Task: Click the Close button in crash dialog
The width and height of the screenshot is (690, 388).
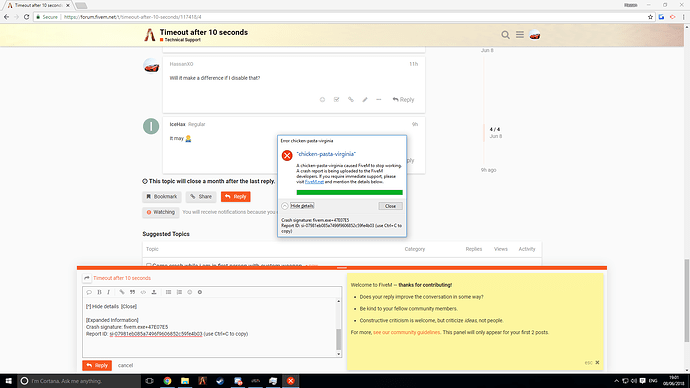Action: [x=390, y=206]
